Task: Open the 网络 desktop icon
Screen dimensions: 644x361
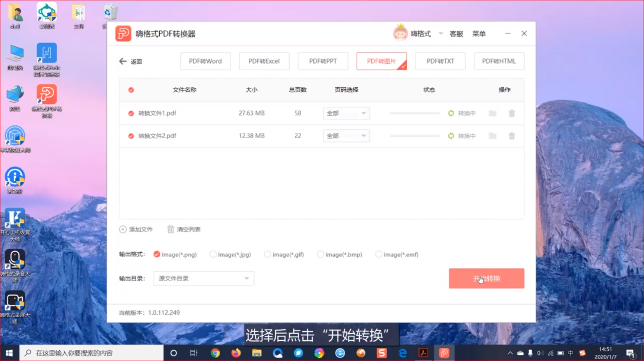Action: (15, 98)
